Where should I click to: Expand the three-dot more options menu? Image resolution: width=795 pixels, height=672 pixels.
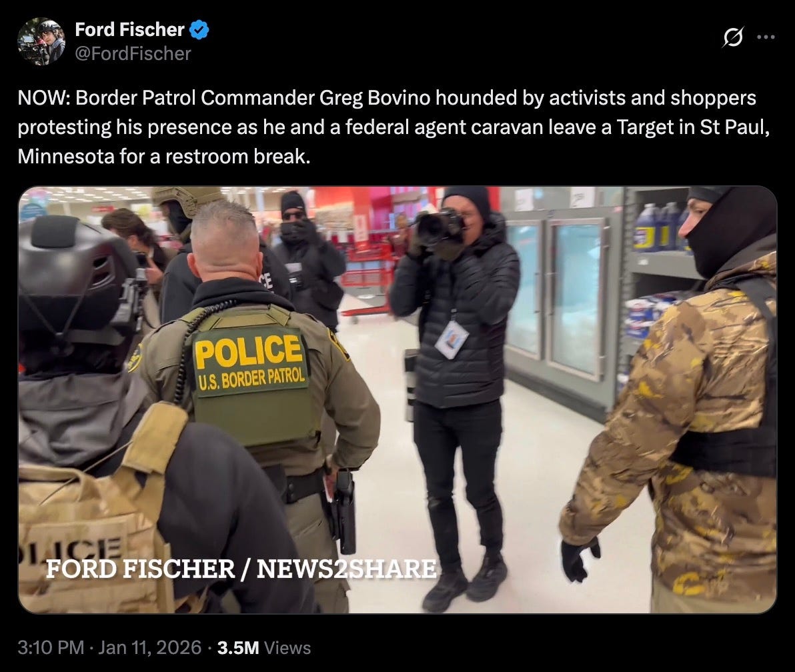click(766, 37)
